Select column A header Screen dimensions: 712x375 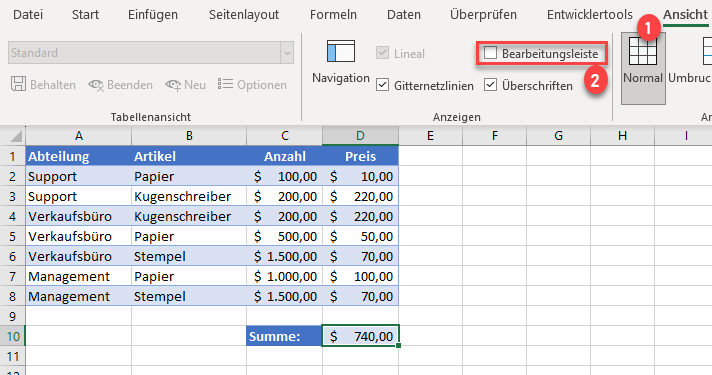(79, 136)
